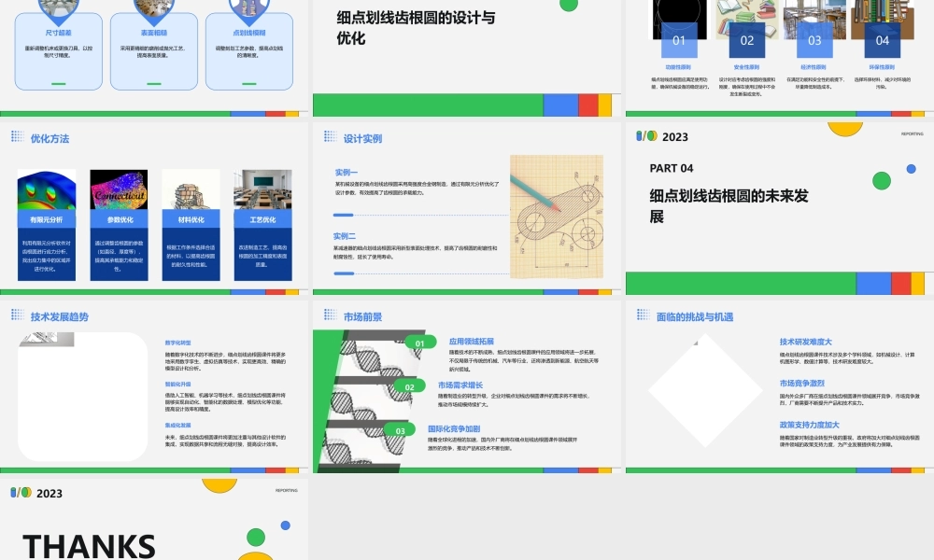The image size is (934, 560).
Task: Click the 安全性原则 label
Action: (746, 67)
